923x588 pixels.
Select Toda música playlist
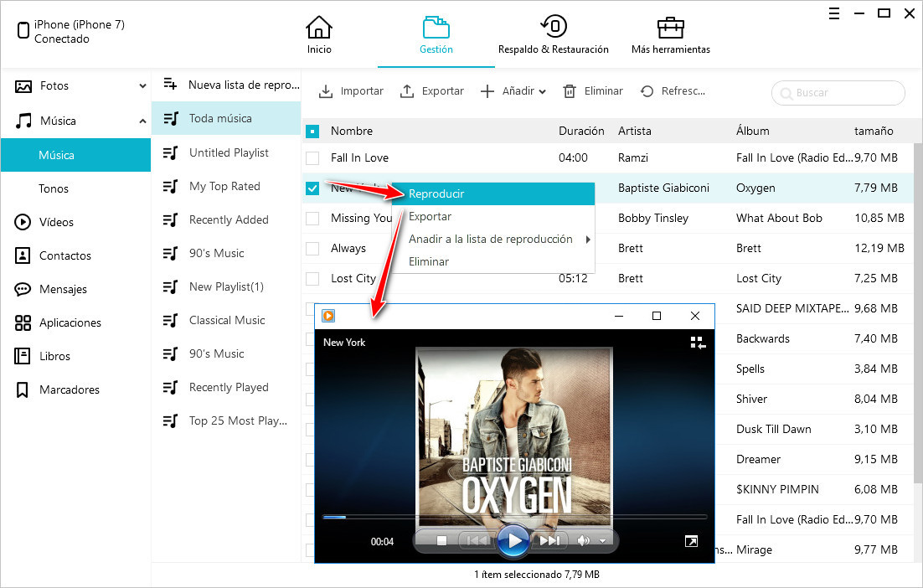tap(226, 118)
